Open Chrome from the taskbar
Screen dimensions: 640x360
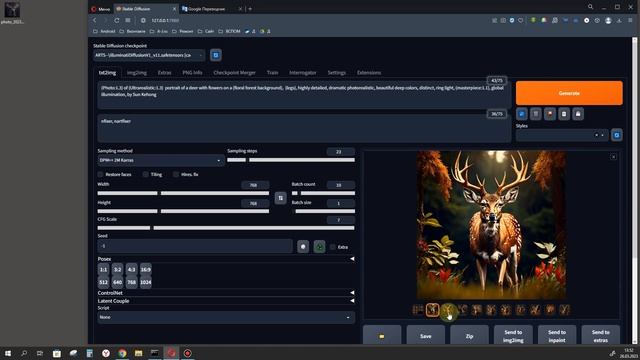click(x=122, y=353)
